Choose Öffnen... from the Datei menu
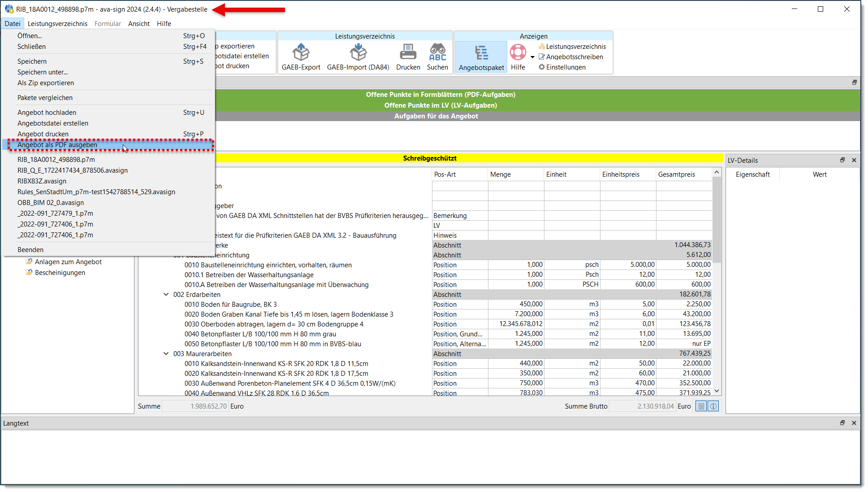868x492 pixels. click(108, 36)
